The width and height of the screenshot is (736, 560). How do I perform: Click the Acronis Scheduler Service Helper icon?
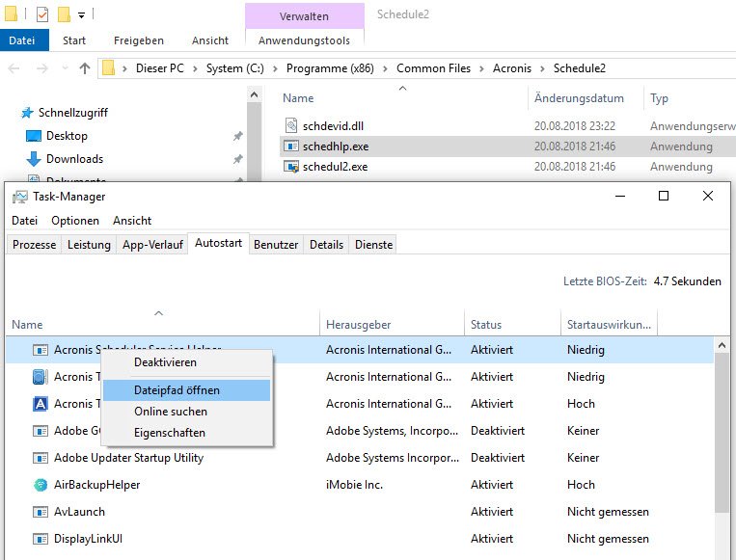click(x=41, y=350)
